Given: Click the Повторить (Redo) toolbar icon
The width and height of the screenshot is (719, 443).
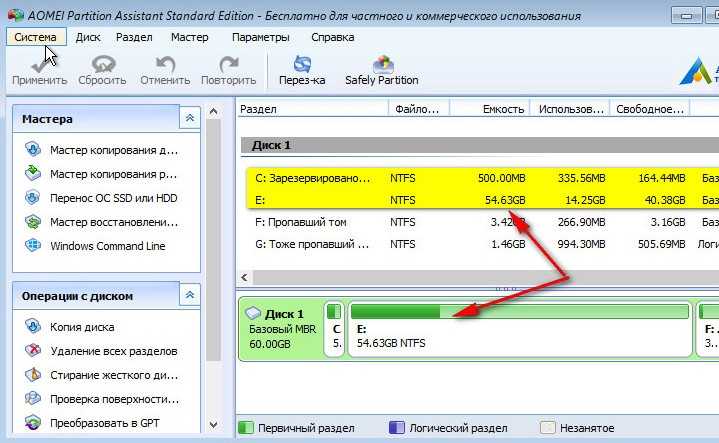Looking at the screenshot, I should [228, 71].
